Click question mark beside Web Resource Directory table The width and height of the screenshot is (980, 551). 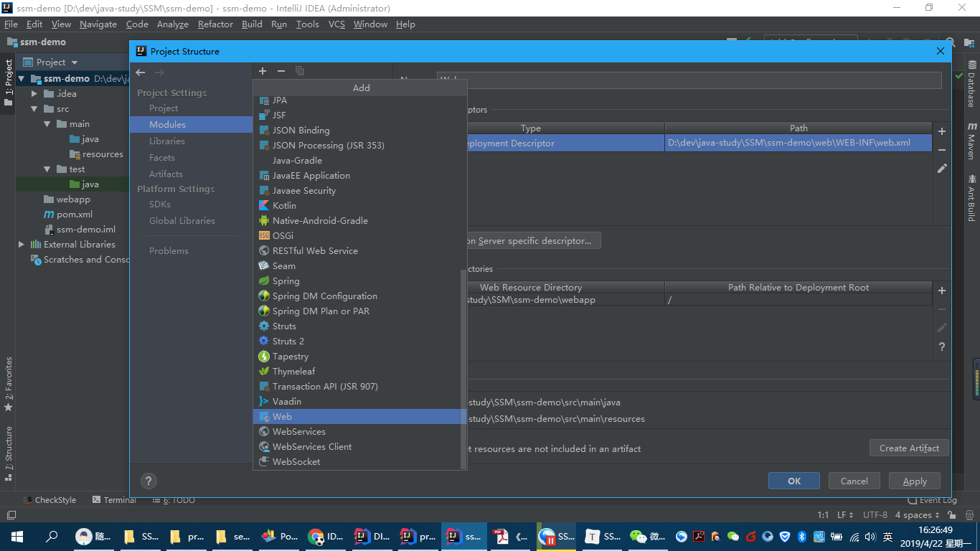tap(942, 347)
